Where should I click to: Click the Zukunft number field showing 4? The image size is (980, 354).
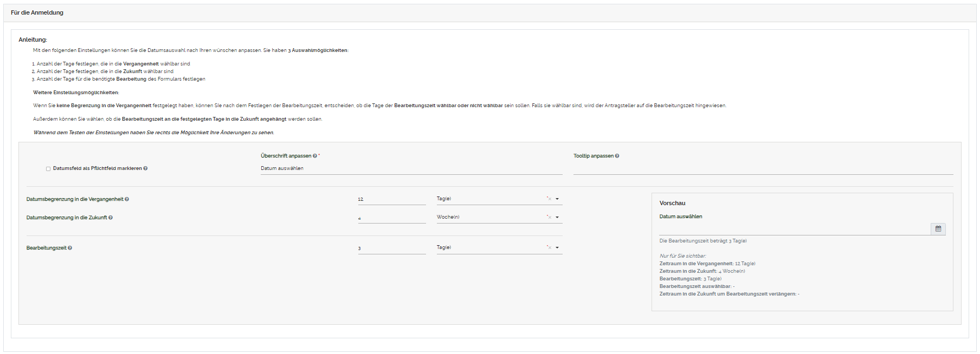pos(391,218)
